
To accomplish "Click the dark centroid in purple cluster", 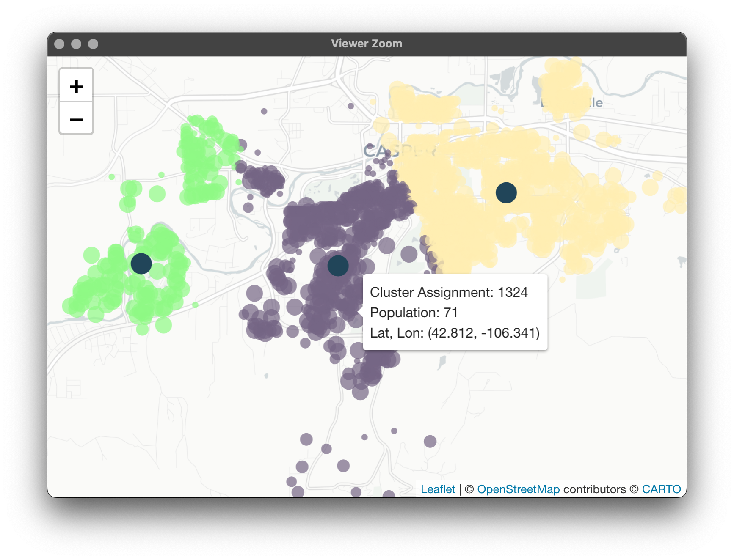I will [x=338, y=266].
